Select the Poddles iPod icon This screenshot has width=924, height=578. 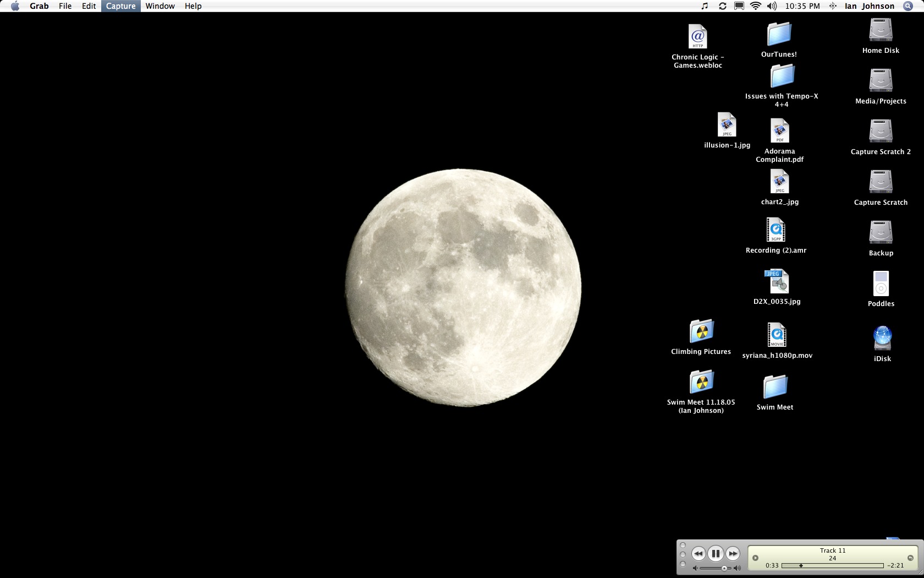(881, 283)
